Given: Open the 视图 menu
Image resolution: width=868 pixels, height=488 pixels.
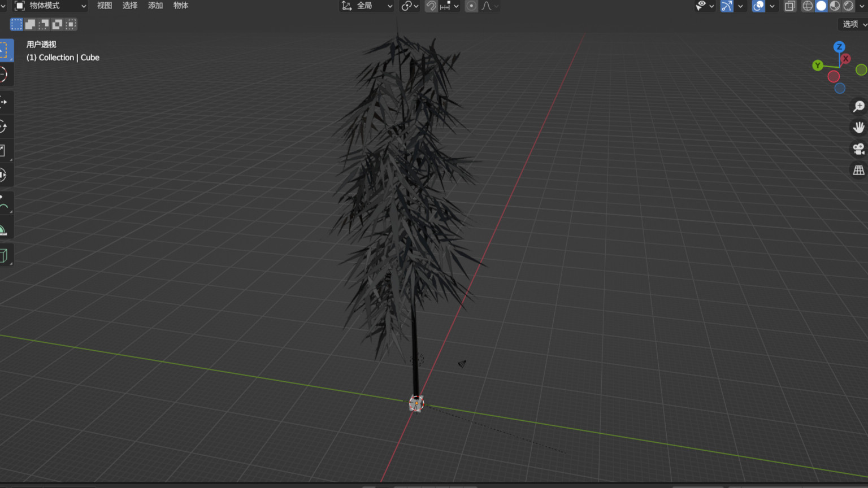Looking at the screenshot, I should (x=105, y=6).
